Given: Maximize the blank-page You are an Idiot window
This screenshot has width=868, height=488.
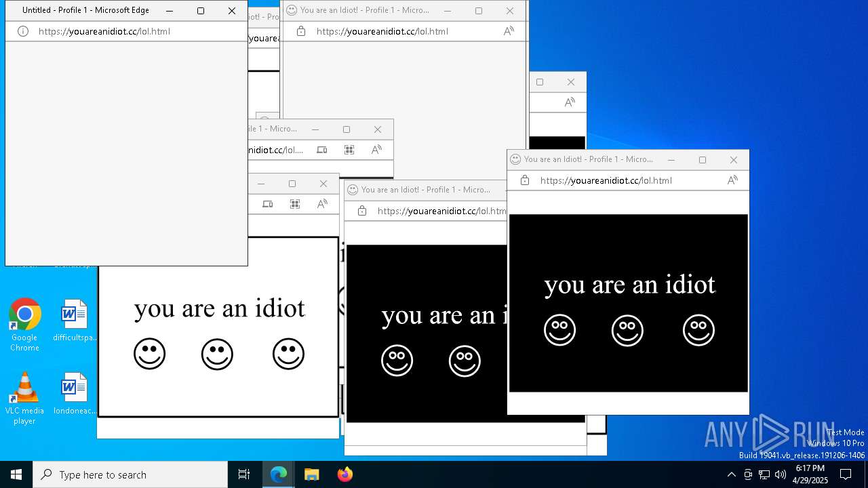Looking at the screenshot, I should (479, 11).
